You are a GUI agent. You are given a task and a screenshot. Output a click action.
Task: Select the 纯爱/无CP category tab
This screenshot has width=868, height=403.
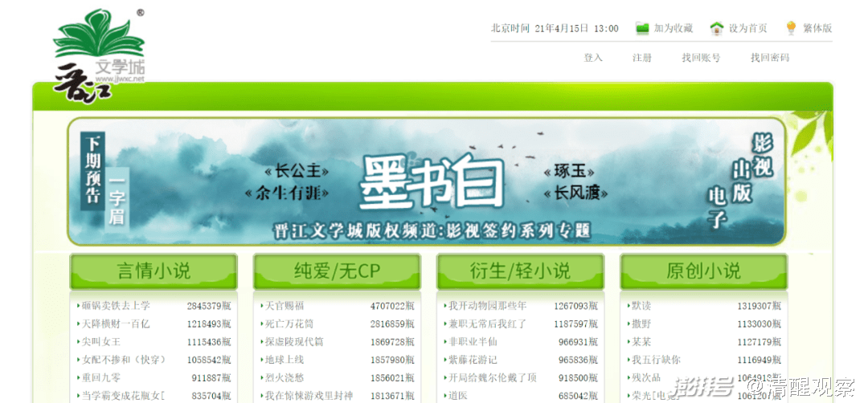click(x=337, y=271)
